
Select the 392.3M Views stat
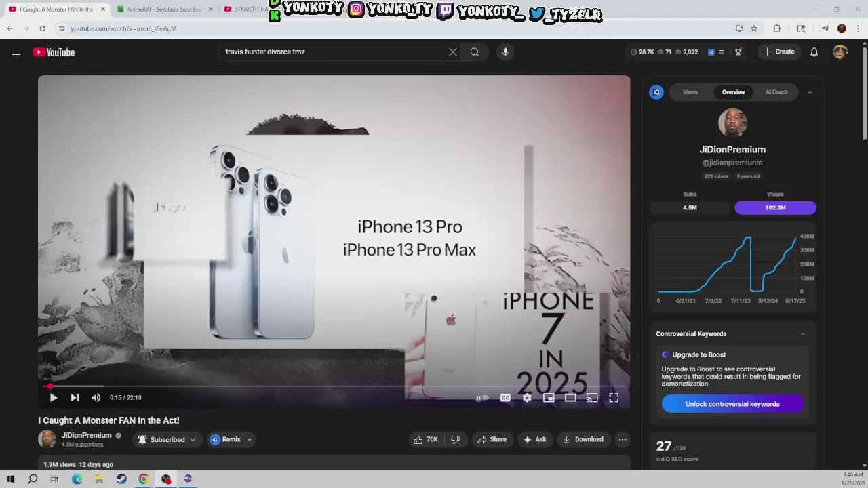pyautogui.click(x=775, y=207)
